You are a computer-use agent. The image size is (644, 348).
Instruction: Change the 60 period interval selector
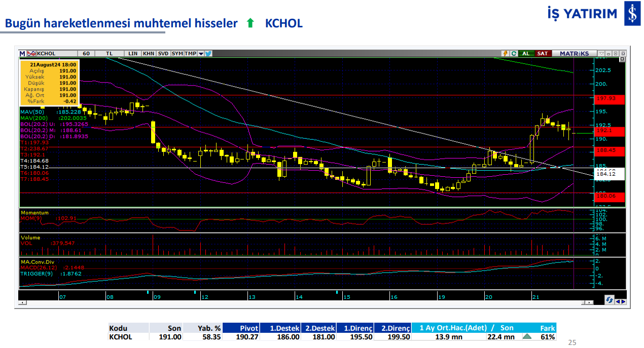pos(86,53)
